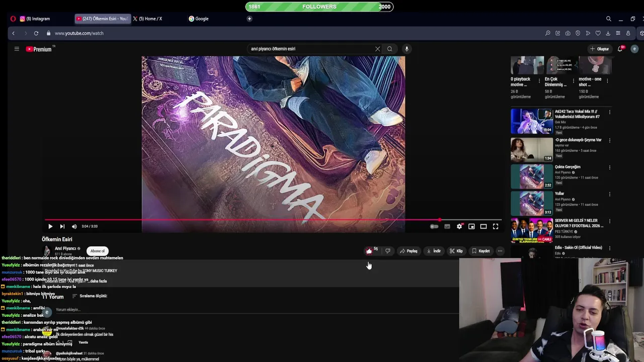
Task: Open the ad blocker shield icon
Action: pos(578,33)
